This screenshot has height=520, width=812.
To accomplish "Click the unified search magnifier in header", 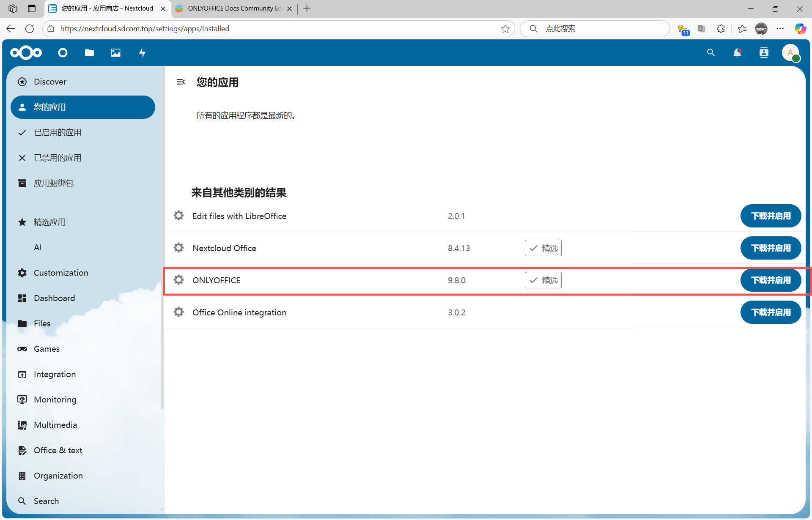I will tap(711, 53).
